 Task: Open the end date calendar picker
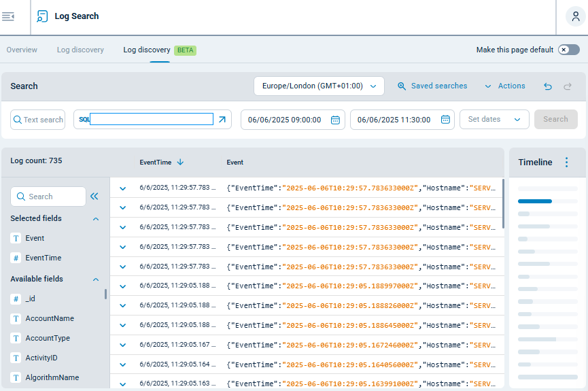tap(445, 120)
